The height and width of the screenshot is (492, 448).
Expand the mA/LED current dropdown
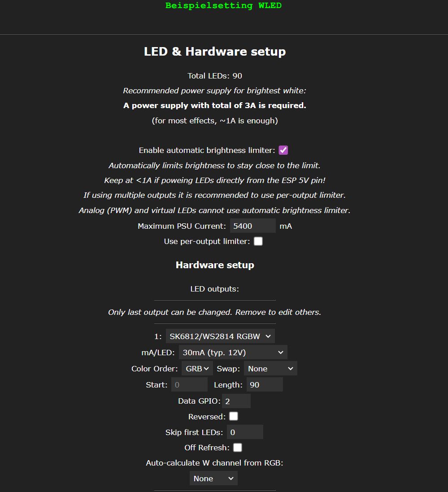click(233, 353)
